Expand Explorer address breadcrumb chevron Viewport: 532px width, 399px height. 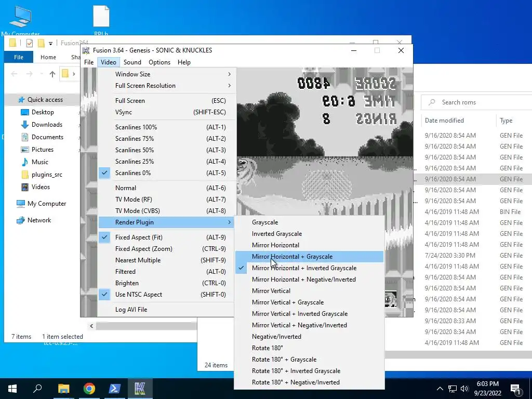74,74
